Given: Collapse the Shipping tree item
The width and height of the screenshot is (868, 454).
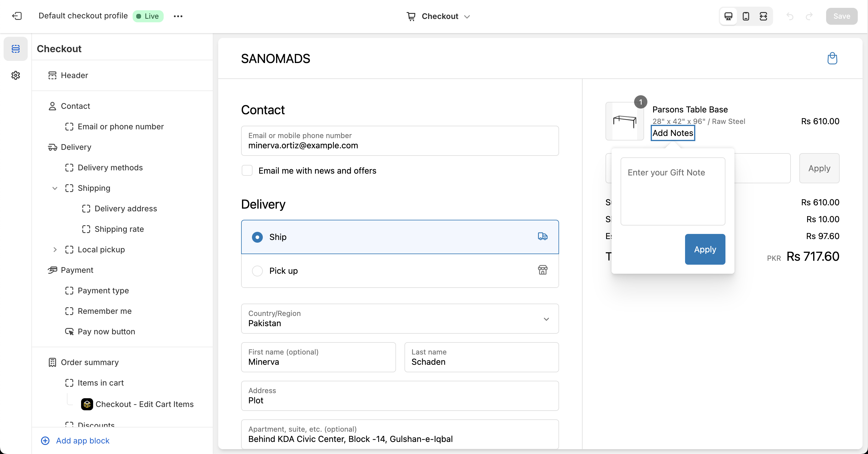Looking at the screenshot, I should click(55, 188).
